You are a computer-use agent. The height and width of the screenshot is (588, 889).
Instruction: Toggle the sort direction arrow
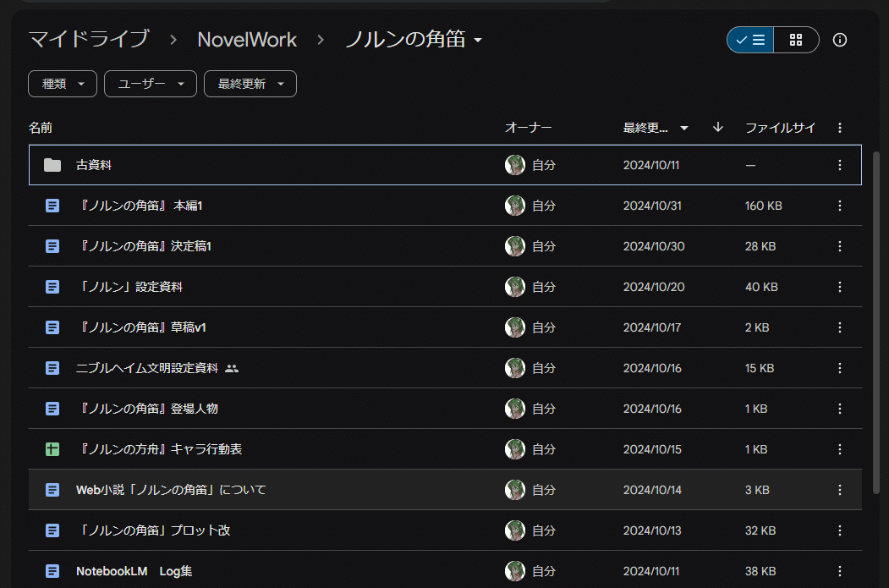[x=716, y=128]
